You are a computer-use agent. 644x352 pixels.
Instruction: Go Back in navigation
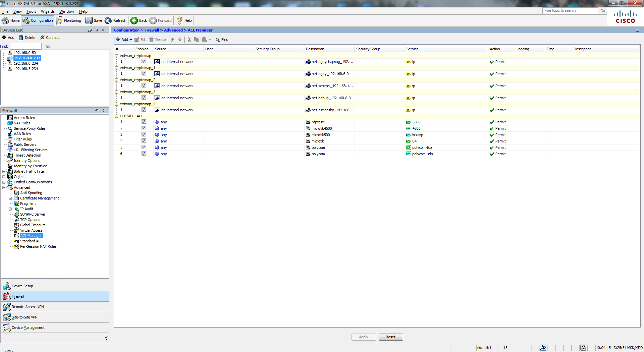point(139,20)
